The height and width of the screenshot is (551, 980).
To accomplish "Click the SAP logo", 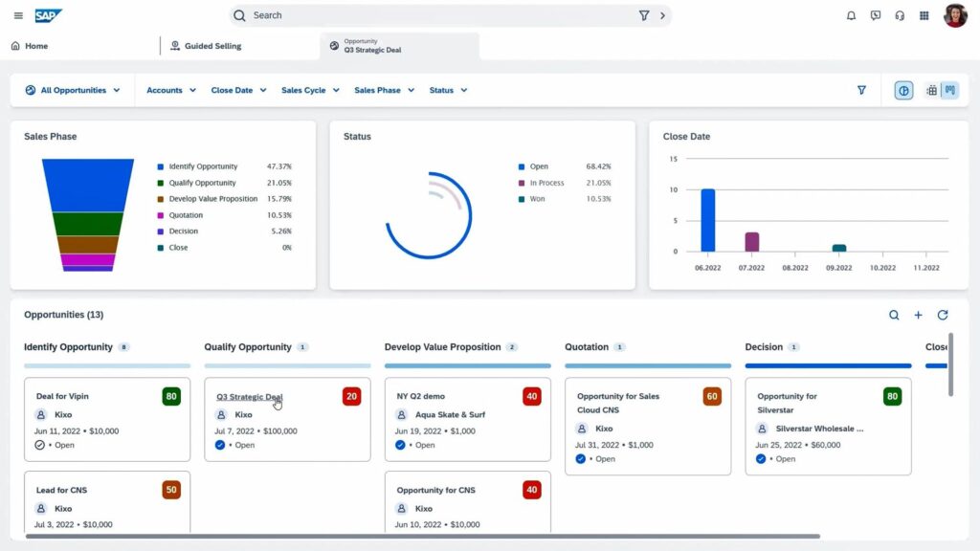I will [x=46, y=15].
